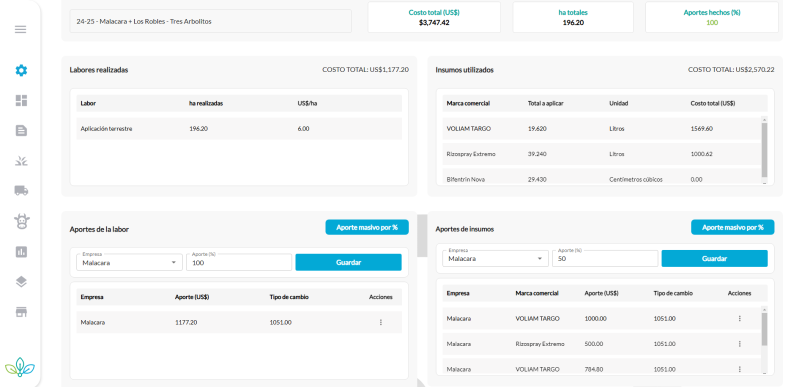Viewport: 799px width, 387px height.
Task: Open the store shop icon
Action: point(21,312)
